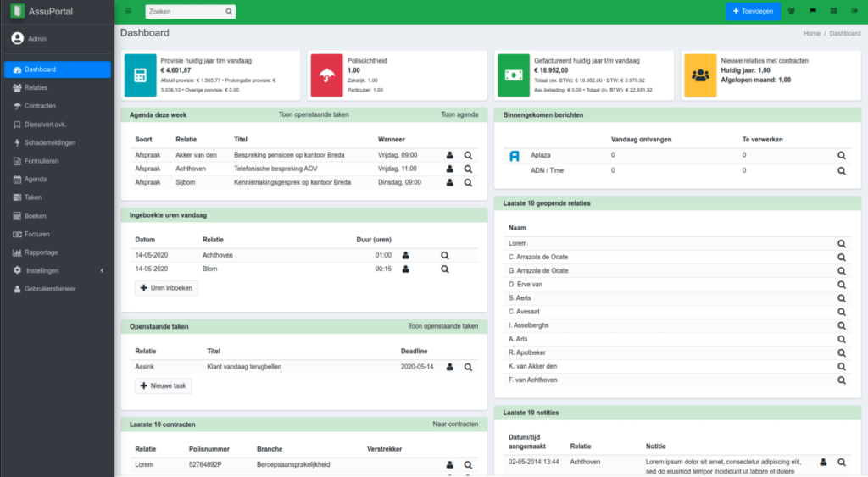This screenshot has width=868, height=477.
Task: Expand the Instellingen submenu arrow
Action: pyautogui.click(x=102, y=270)
